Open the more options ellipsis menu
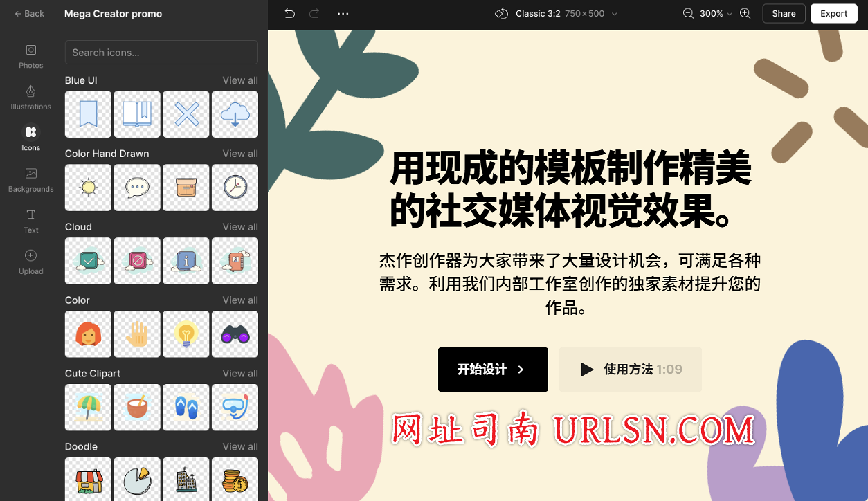 coord(343,13)
